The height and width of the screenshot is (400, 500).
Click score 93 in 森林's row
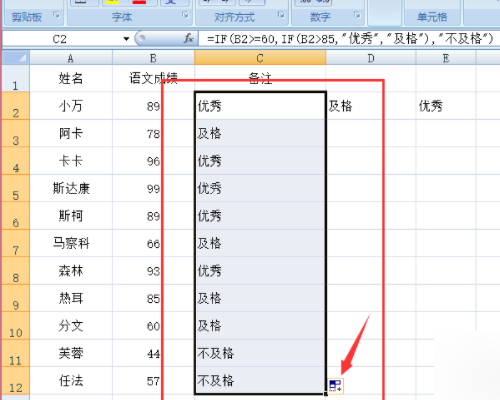[x=153, y=271]
